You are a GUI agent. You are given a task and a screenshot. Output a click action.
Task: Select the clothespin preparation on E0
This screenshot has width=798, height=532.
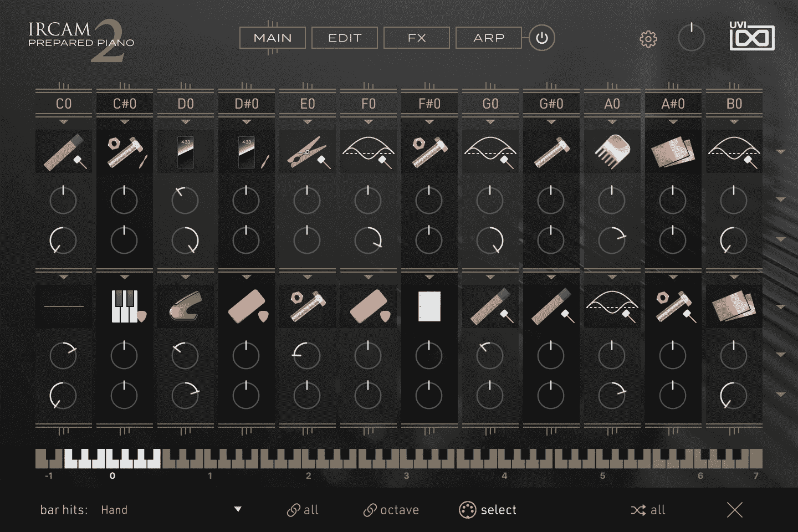tap(306, 151)
